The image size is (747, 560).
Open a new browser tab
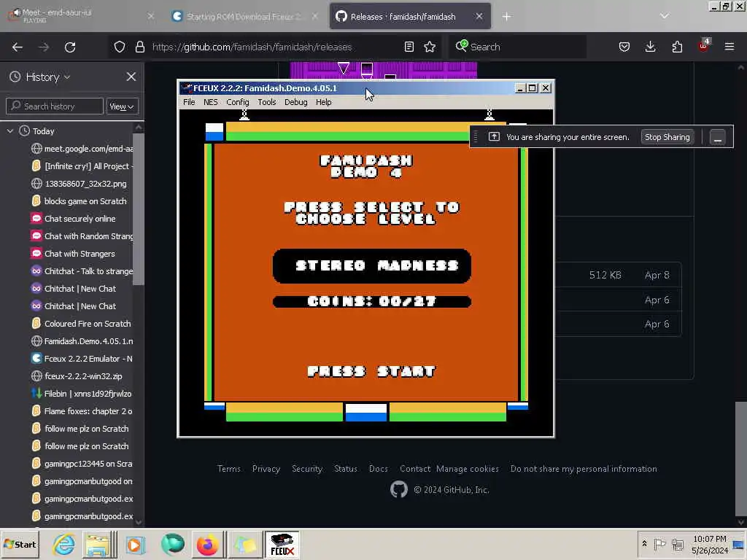tap(506, 17)
